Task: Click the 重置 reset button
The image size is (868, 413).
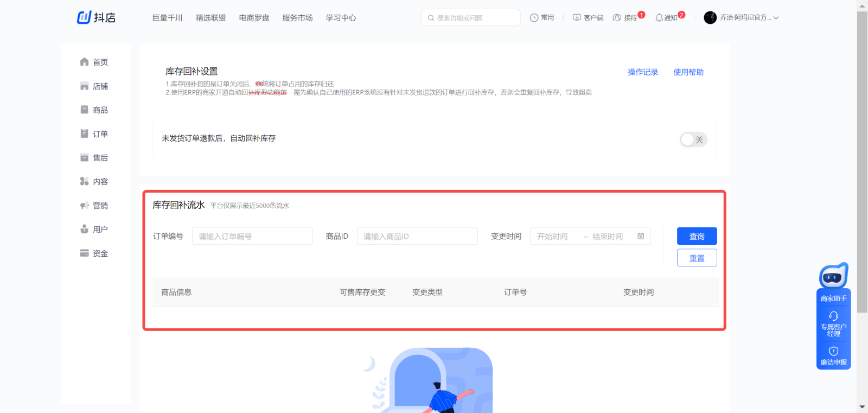Action: (x=697, y=258)
